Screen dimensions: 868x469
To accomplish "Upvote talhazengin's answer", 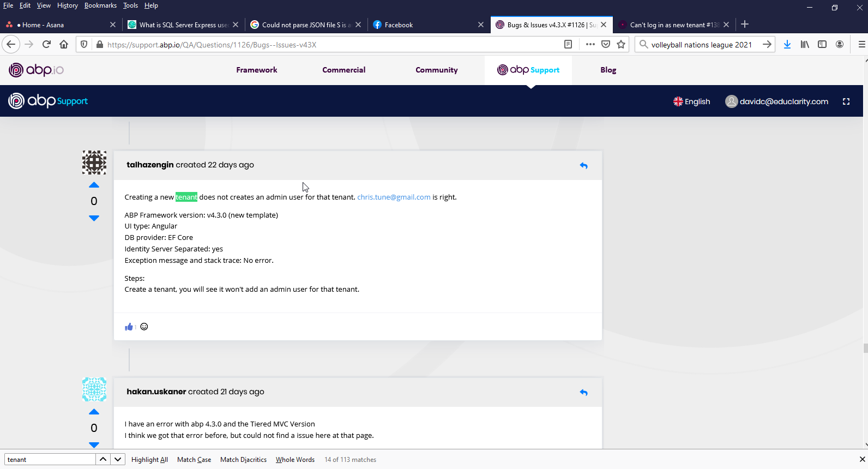I will (x=94, y=185).
